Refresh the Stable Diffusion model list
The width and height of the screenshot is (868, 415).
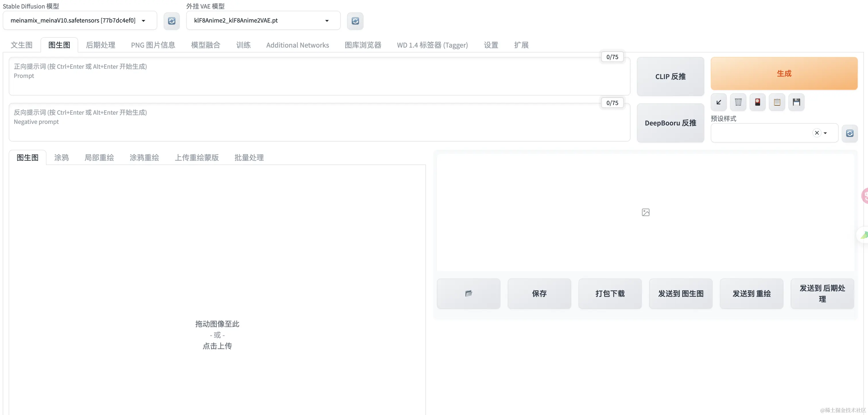172,21
